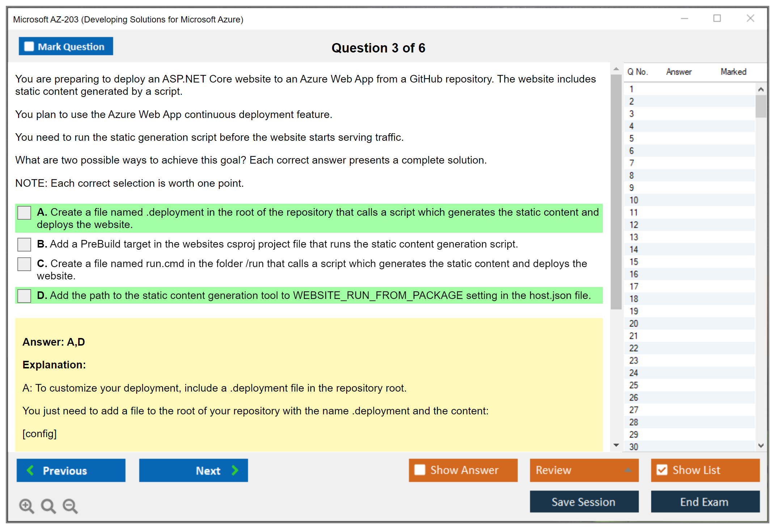Click the Answer column header
Screen dimensions: 778x532
click(x=678, y=72)
